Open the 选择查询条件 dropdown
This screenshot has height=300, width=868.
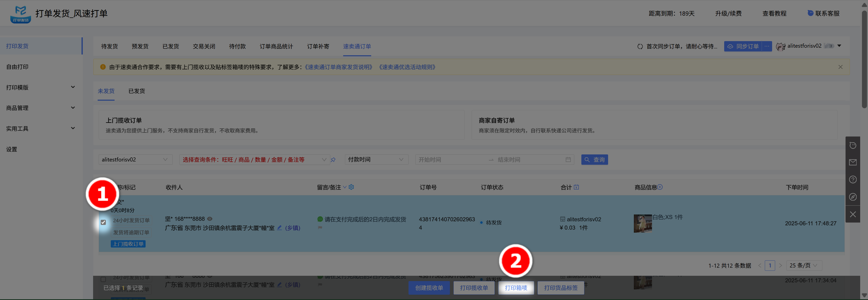pos(254,160)
